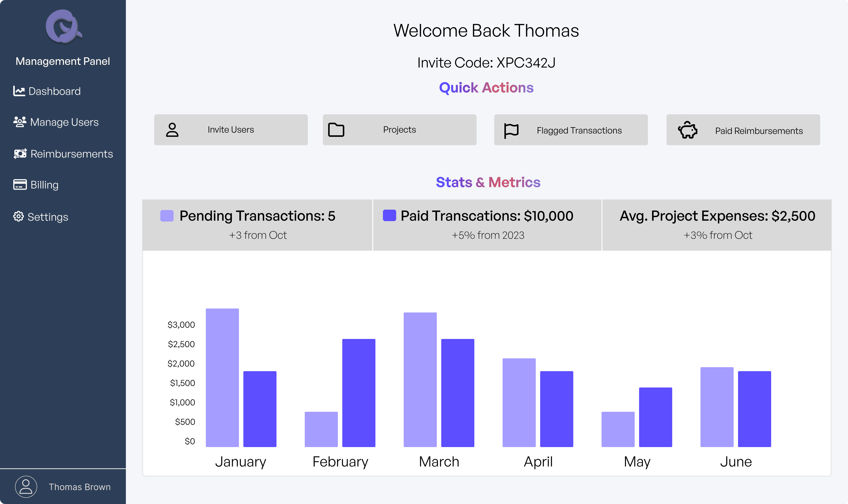Click the Stats & Metrics heading

click(x=488, y=182)
